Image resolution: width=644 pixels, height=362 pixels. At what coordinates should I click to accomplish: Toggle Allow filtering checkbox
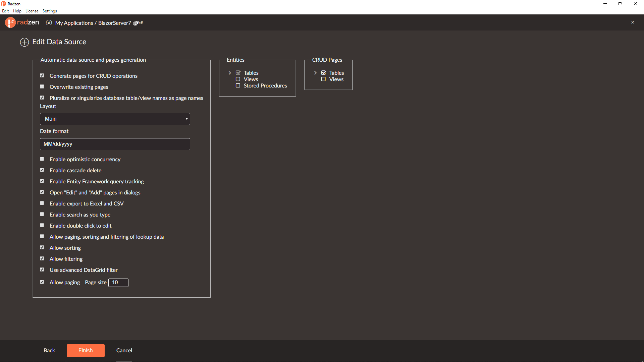click(42, 258)
